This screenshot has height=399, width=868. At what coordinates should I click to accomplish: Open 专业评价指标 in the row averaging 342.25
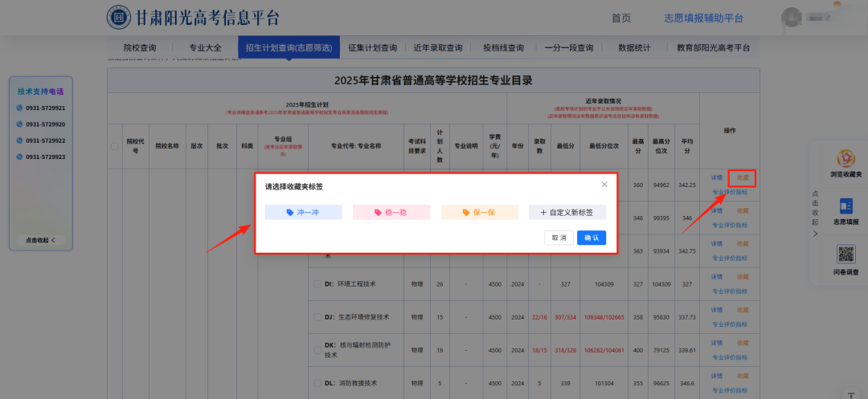click(730, 193)
